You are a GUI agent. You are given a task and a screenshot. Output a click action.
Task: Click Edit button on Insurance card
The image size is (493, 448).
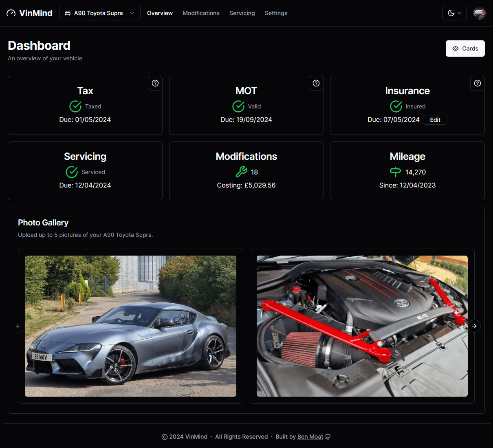435,120
